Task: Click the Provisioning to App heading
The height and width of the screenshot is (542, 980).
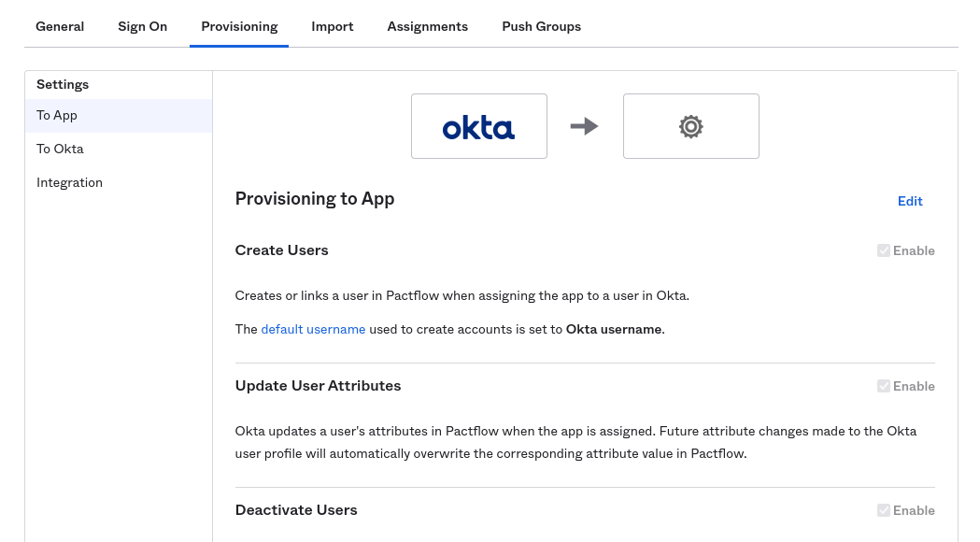Action: pos(315,199)
